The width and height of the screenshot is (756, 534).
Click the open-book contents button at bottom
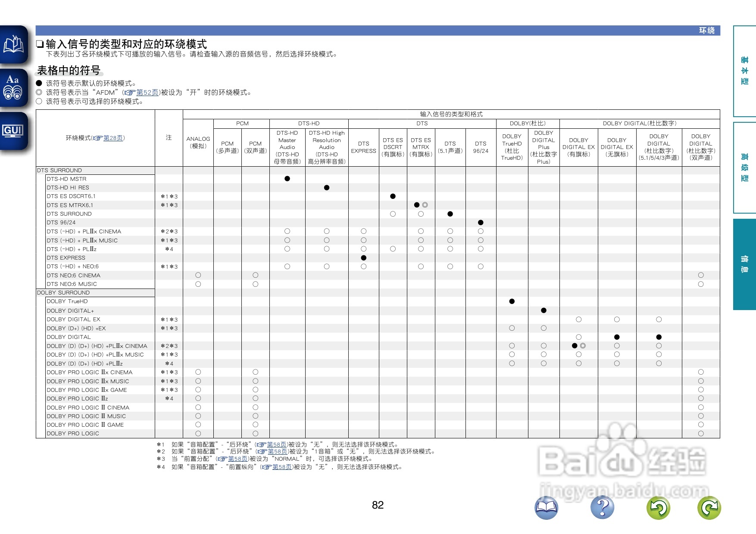546,507
